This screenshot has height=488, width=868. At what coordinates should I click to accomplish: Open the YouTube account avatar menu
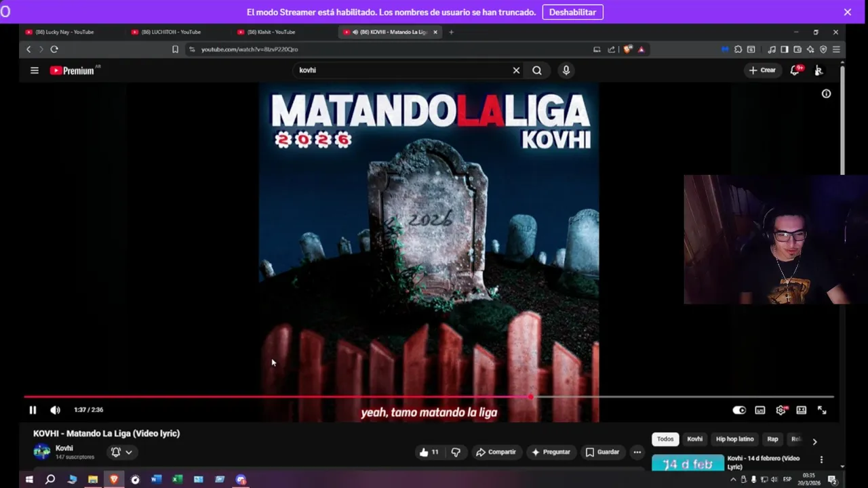(x=818, y=70)
